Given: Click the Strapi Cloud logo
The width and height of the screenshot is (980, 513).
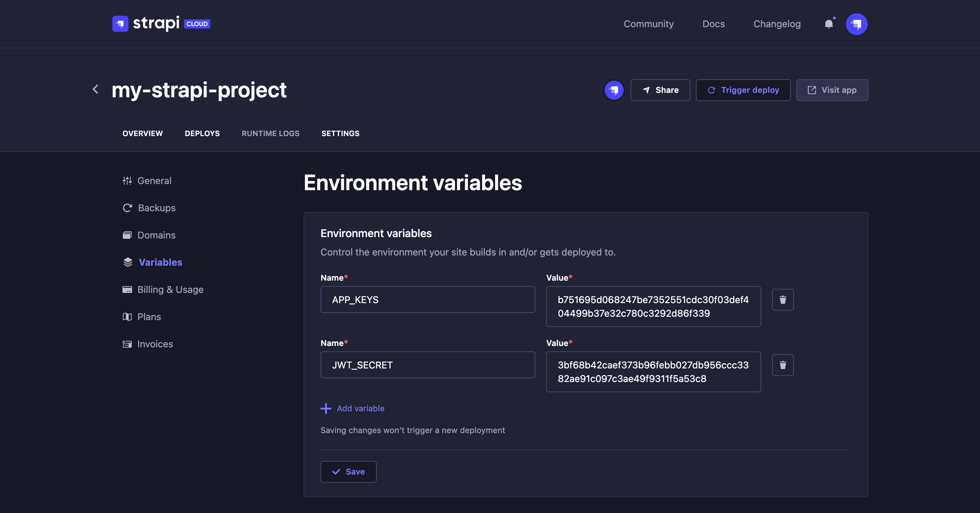Looking at the screenshot, I should point(161,23).
